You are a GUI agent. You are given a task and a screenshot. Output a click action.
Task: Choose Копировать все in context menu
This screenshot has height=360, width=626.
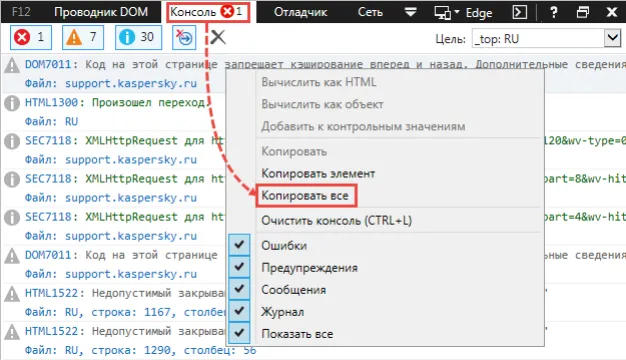coord(306,196)
